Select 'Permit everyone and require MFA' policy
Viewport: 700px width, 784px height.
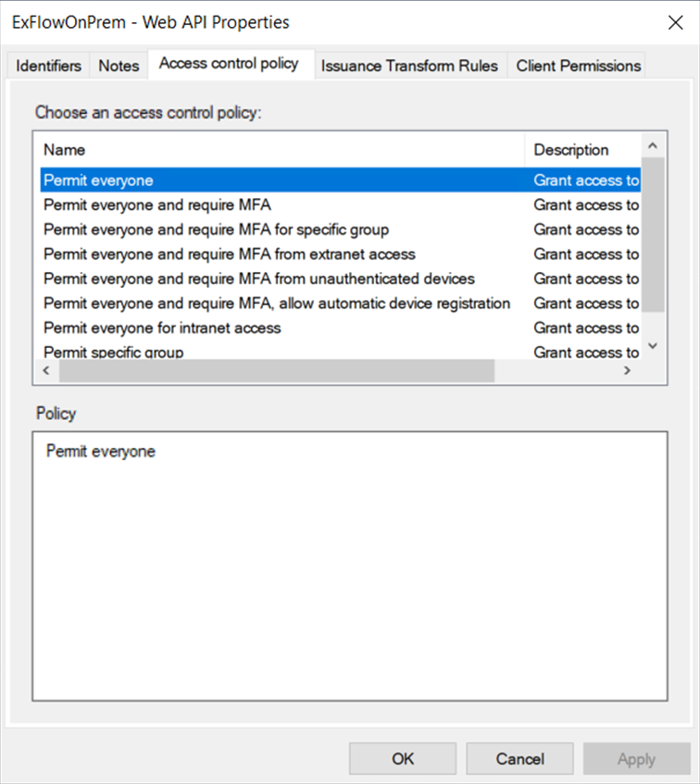point(340,205)
